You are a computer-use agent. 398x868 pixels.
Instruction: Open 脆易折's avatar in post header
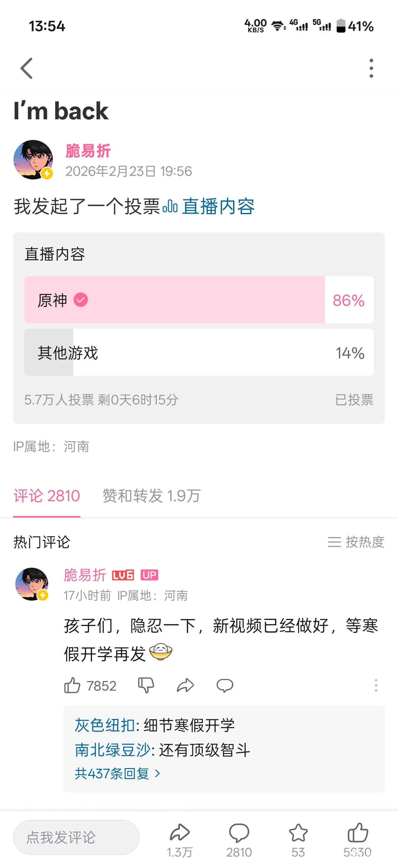click(x=33, y=160)
